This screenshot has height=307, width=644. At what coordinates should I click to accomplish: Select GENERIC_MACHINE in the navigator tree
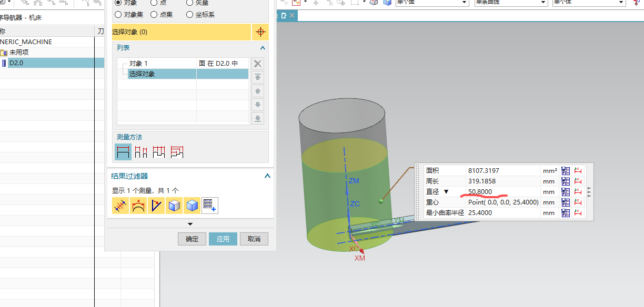tap(26, 42)
